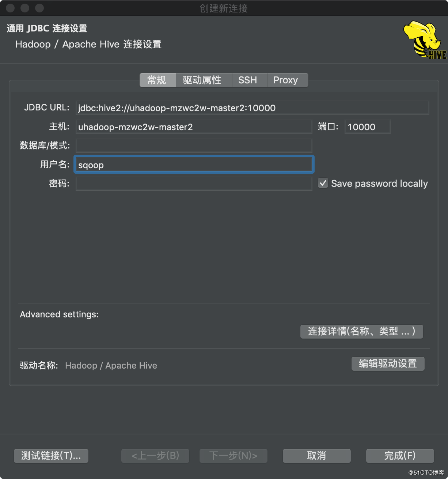The width and height of the screenshot is (448, 479).
Task: Click the <上一步(B) button
Action: tap(155, 456)
